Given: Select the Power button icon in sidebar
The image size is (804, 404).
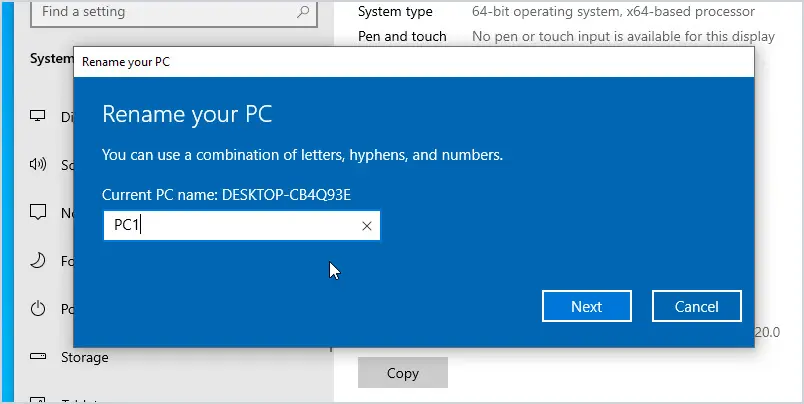Looking at the screenshot, I should pyautogui.click(x=37, y=309).
